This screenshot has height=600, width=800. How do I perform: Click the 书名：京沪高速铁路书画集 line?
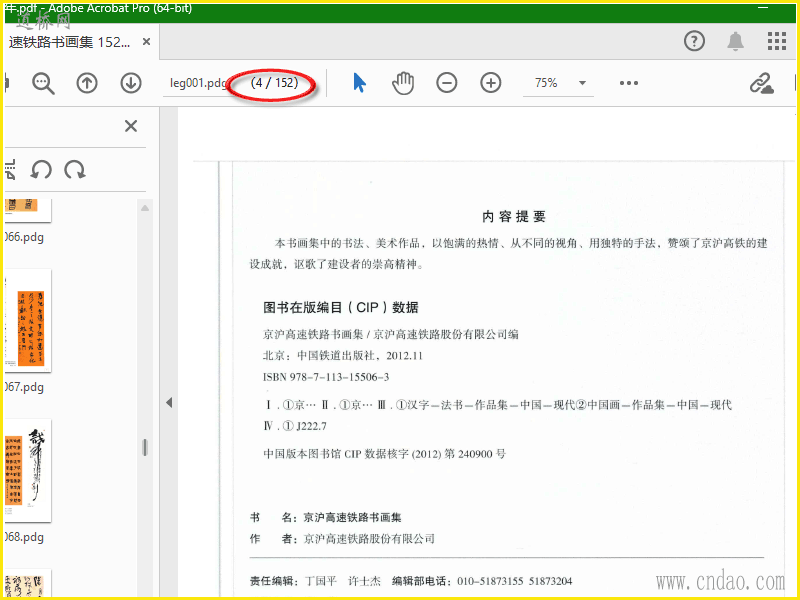pyautogui.click(x=326, y=517)
